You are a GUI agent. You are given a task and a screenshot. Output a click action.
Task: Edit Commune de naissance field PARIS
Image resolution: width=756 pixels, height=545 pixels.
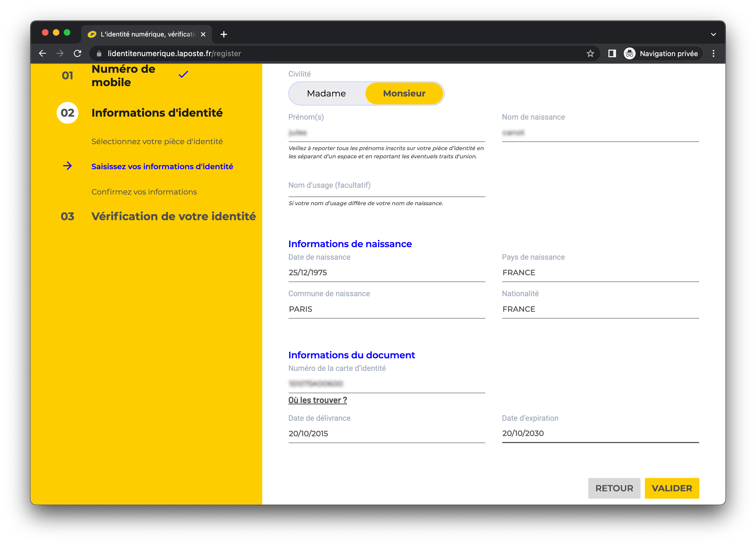pyautogui.click(x=386, y=309)
